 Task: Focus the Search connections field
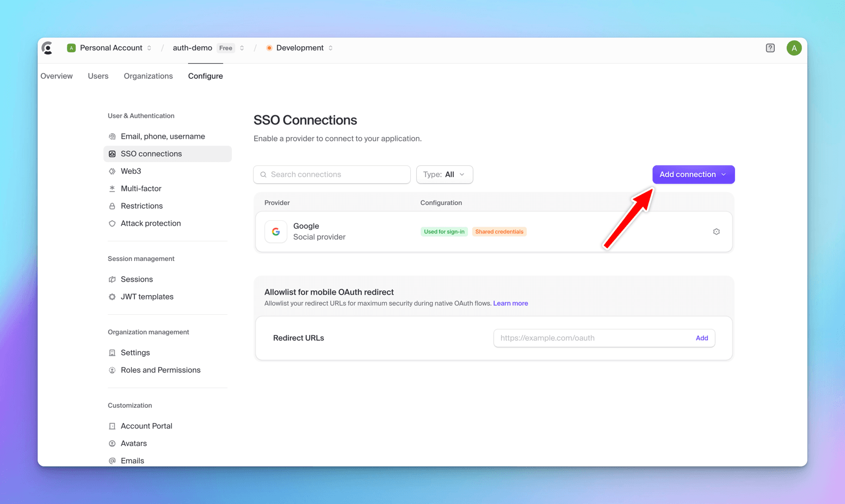click(x=332, y=175)
